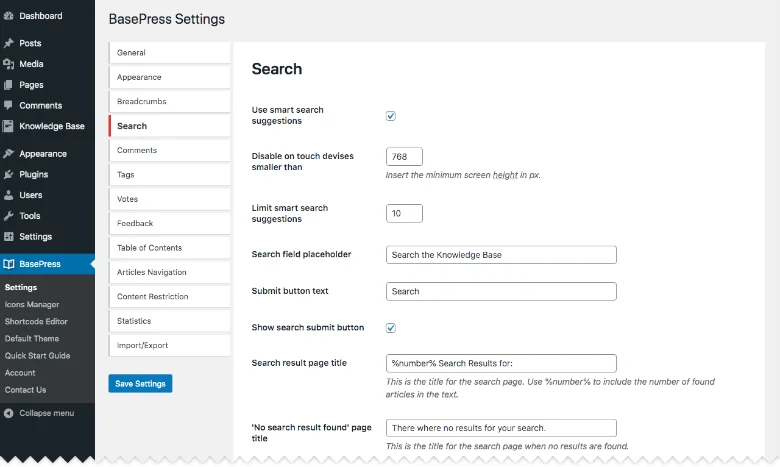Click the Plugins plug icon
780x467 pixels.
coord(8,175)
